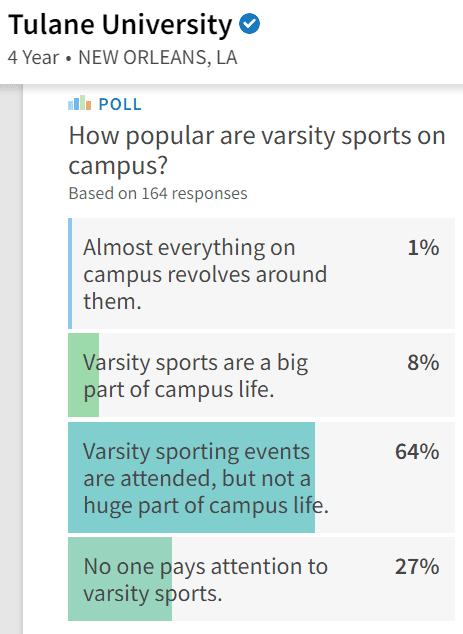Click the green 27% bar

click(x=120, y=579)
